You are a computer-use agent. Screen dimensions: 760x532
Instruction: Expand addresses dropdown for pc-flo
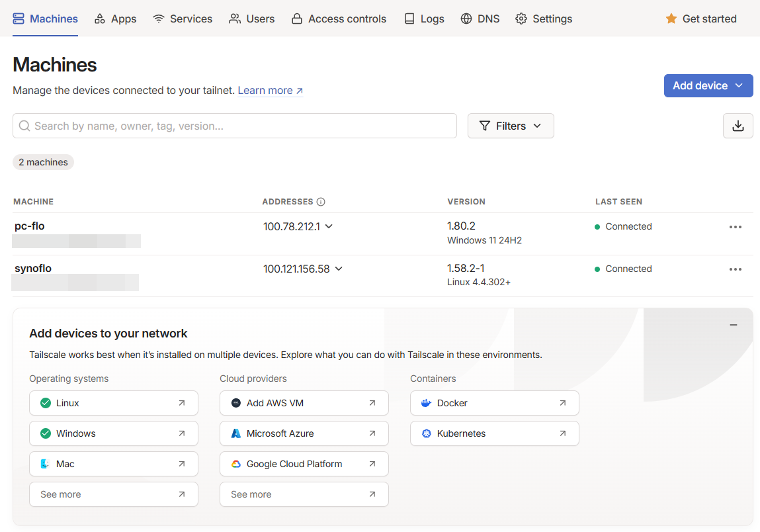[328, 226]
